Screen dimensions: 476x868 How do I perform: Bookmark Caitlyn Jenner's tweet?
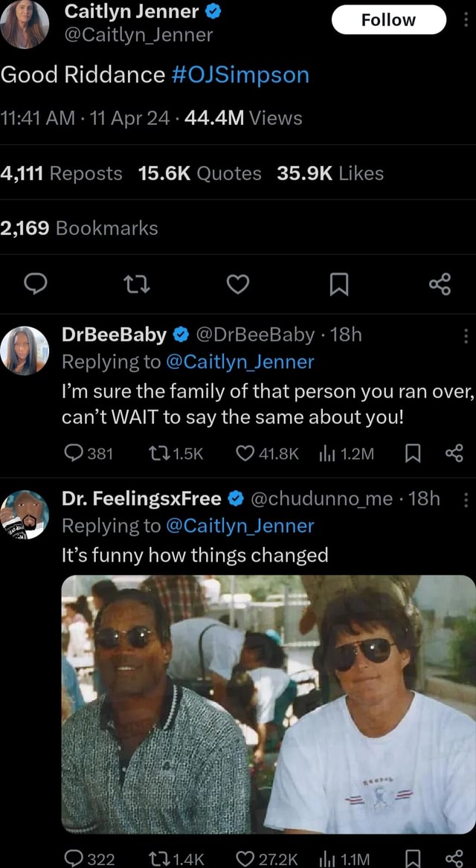(x=340, y=283)
